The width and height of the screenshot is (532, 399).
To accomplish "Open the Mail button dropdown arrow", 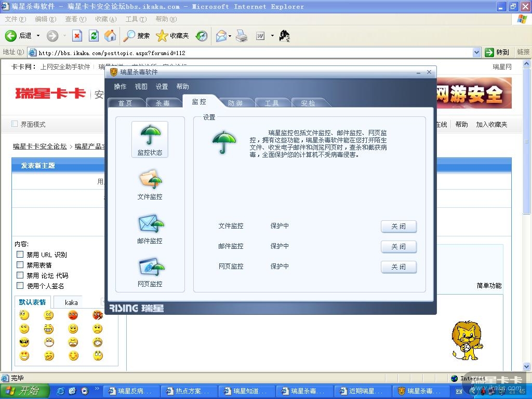I will pyautogui.click(x=230, y=36).
